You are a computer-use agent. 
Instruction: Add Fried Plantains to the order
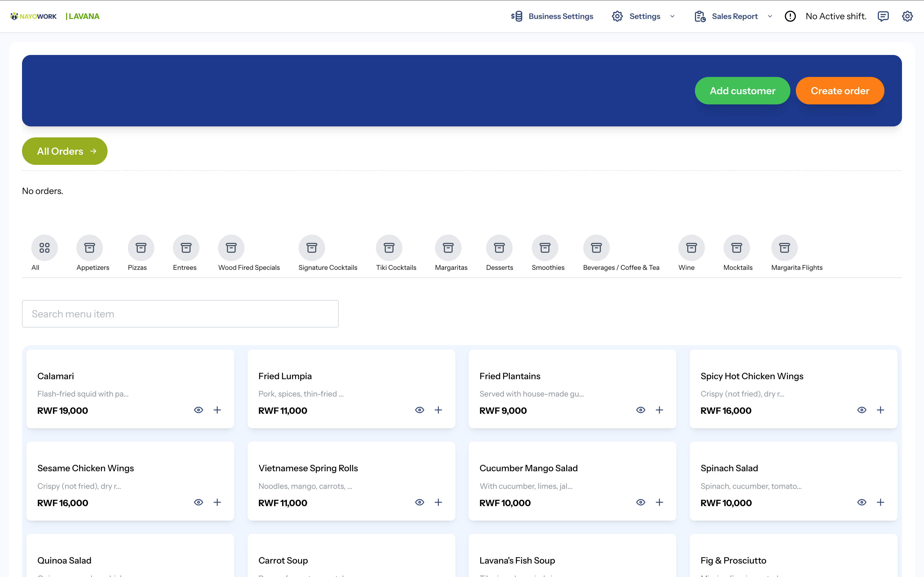[x=659, y=410]
